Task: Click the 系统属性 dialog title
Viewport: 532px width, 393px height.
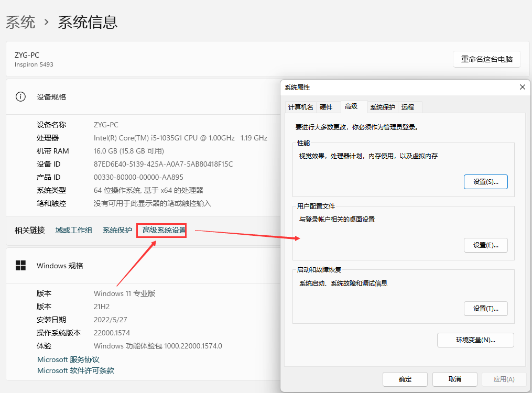Action: pyautogui.click(x=297, y=88)
